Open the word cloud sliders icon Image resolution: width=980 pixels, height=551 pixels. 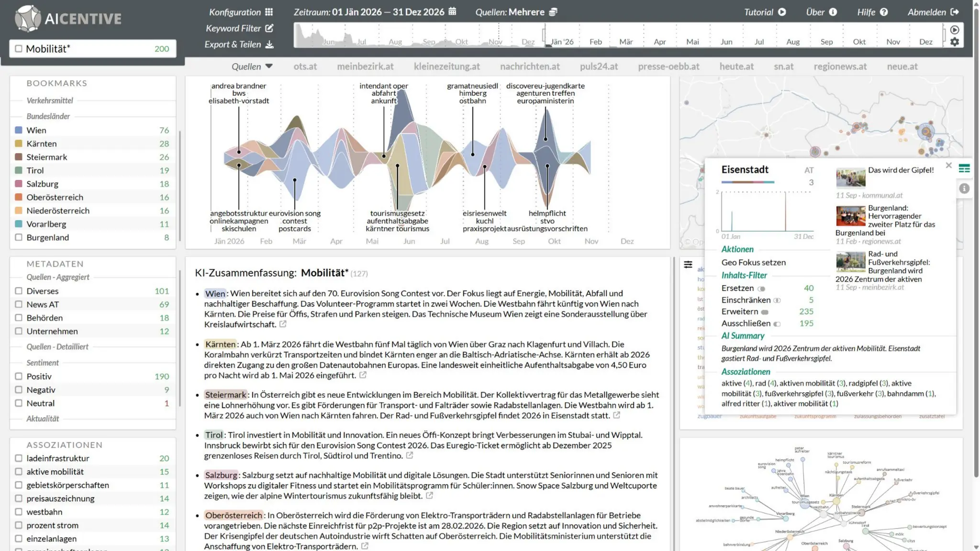688,264
